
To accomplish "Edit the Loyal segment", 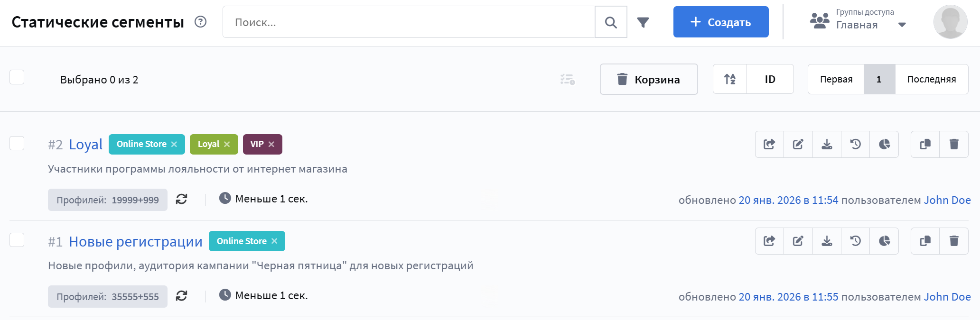I will (x=798, y=144).
